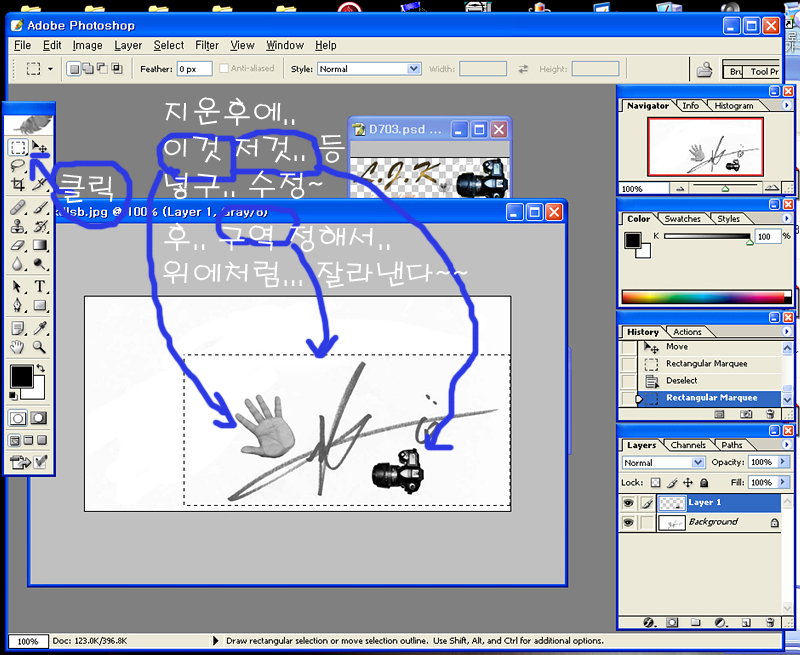
Task: Toggle visibility of the Background layer
Action: [x=628, y=522]
